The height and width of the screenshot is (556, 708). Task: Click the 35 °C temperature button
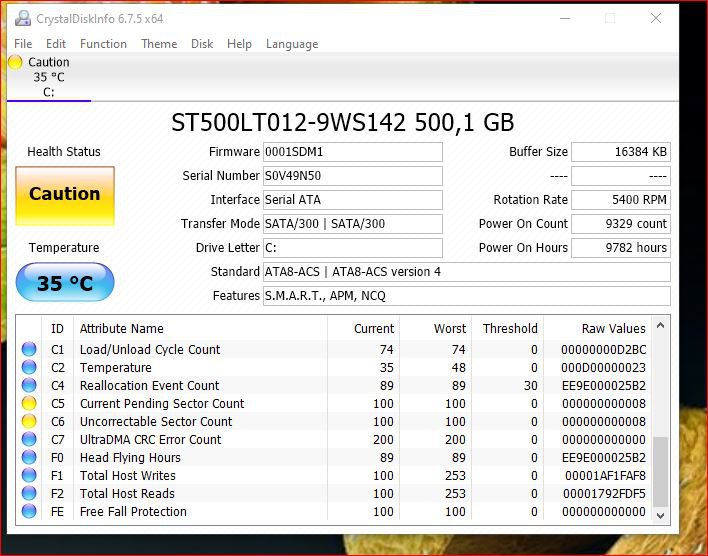pos(65,282)
